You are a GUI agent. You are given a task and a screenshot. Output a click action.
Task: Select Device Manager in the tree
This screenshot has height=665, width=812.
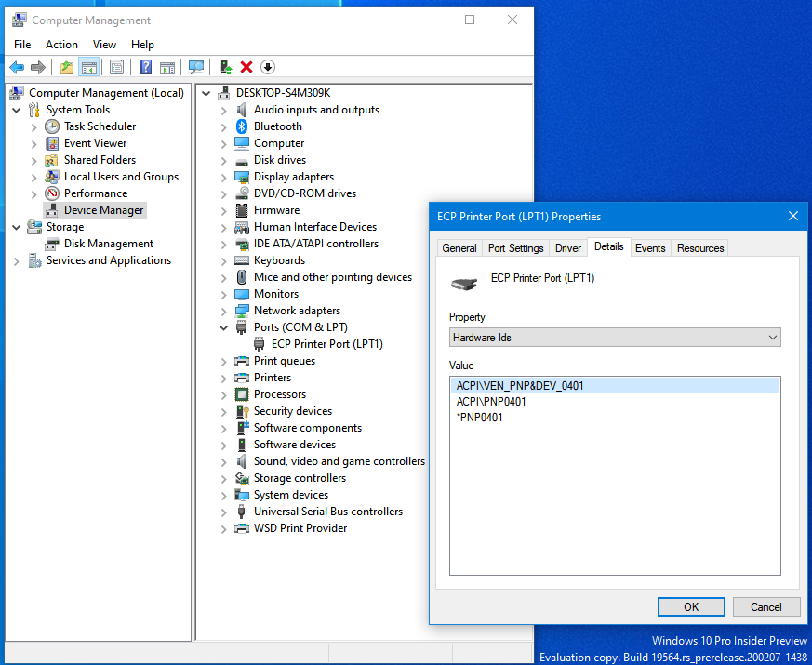pyautogui.click(x=103, y=210)
